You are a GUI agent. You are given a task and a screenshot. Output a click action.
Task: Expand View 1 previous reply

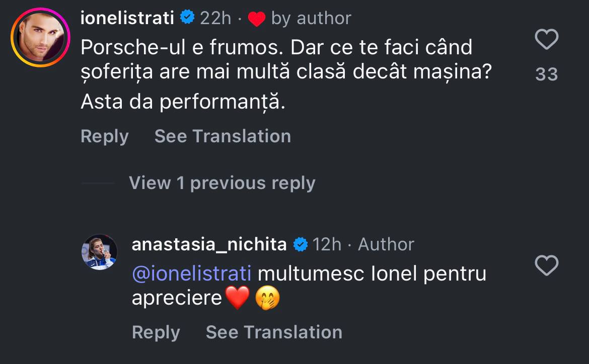tap(222, 183)
